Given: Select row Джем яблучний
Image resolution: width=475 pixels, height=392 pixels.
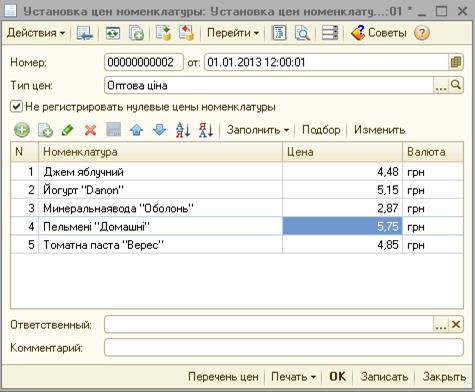Looking at the screenshot, I should pyautogui.click(x=237, y=172).
